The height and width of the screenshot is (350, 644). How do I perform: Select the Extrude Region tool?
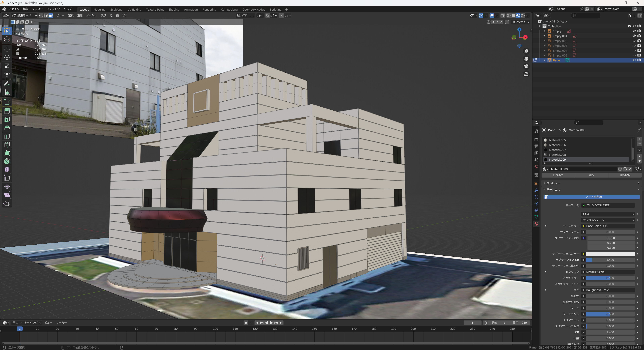click(x=7, y=111)
